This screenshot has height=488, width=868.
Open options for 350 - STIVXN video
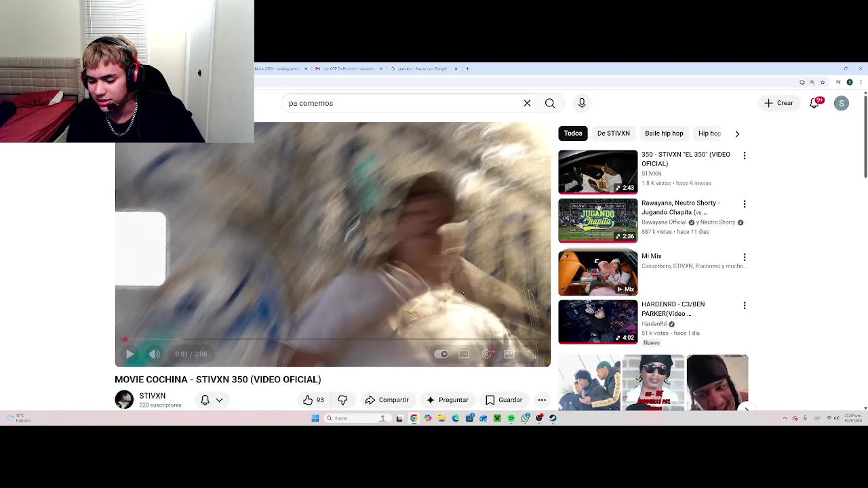coord(745,156)
